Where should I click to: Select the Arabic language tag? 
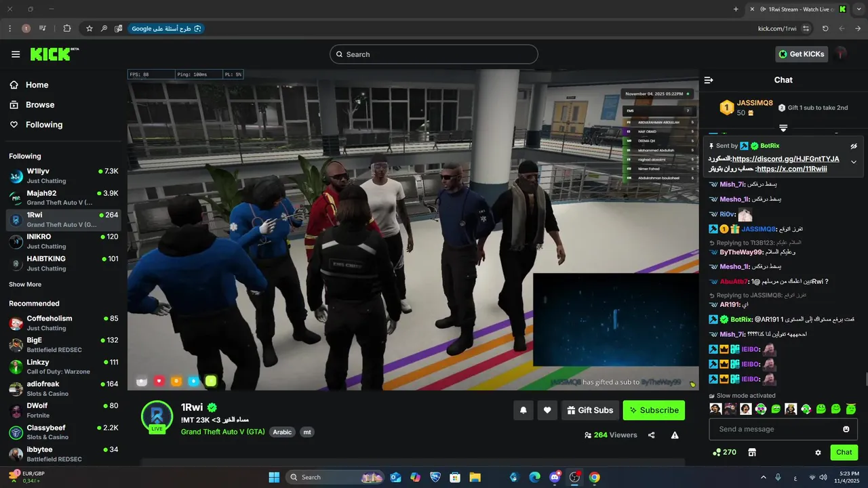[x=282, y=432]
